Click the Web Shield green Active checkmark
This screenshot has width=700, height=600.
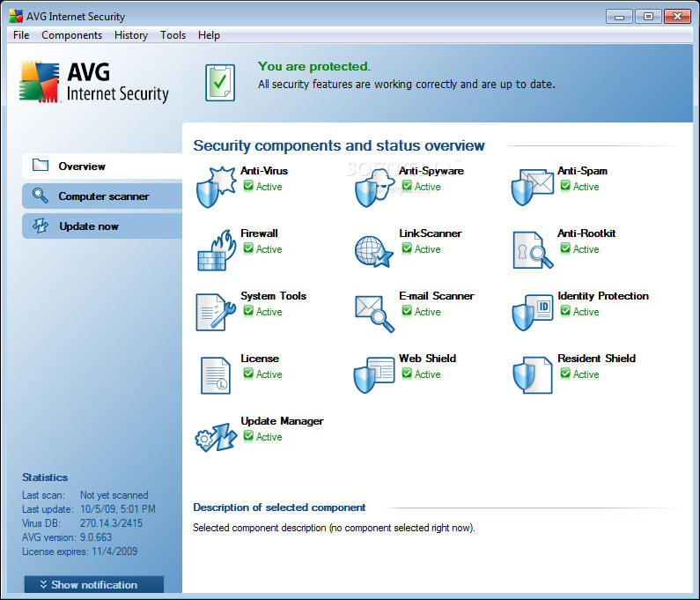point(407,373)
